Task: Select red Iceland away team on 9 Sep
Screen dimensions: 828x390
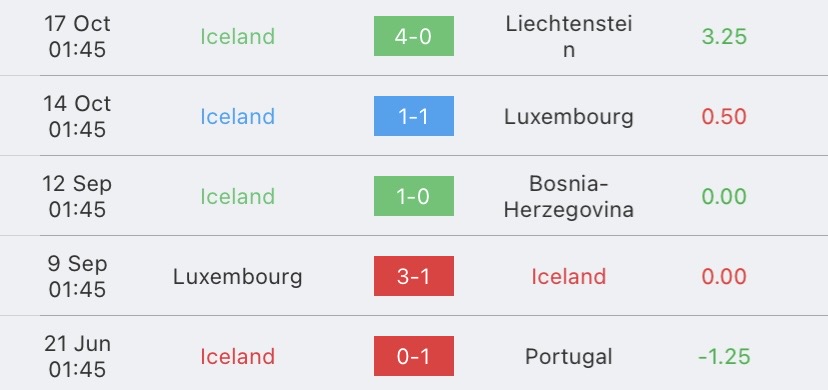Action: coord(569,277)
